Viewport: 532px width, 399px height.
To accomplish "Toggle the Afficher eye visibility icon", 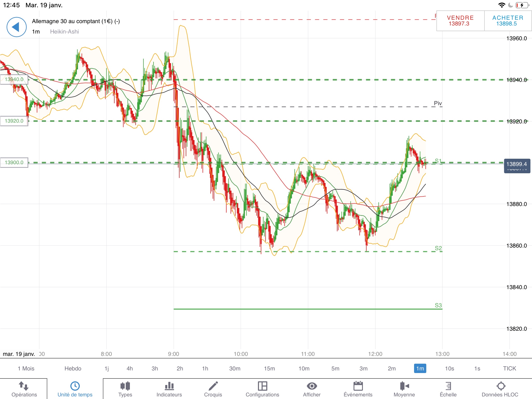I will (x=312, y=386).
